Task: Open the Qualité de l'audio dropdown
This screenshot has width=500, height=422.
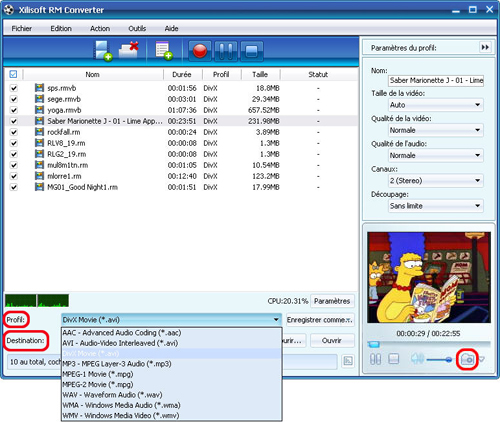Action: coord(436,155)
